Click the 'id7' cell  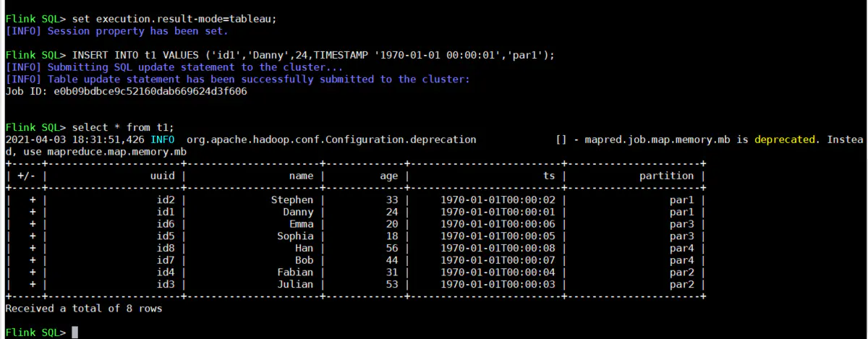pyautogui.click(x=167, y=260)
